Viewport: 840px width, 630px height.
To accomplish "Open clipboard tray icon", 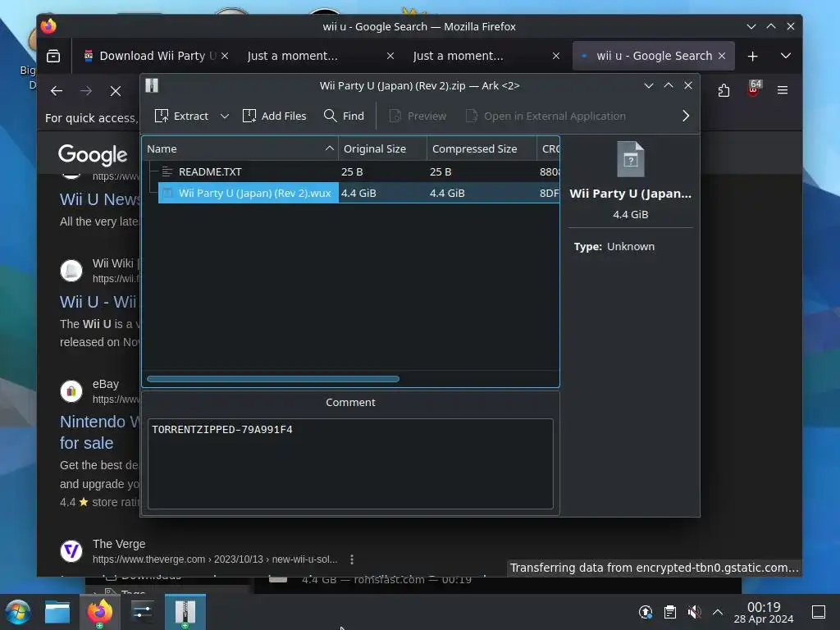I will coord(669,612).
